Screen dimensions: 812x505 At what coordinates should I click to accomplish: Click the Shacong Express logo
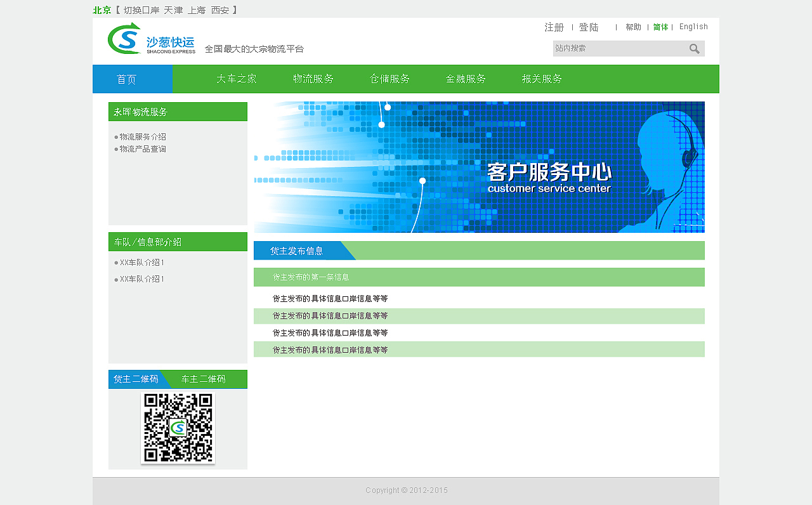[152, 39]
